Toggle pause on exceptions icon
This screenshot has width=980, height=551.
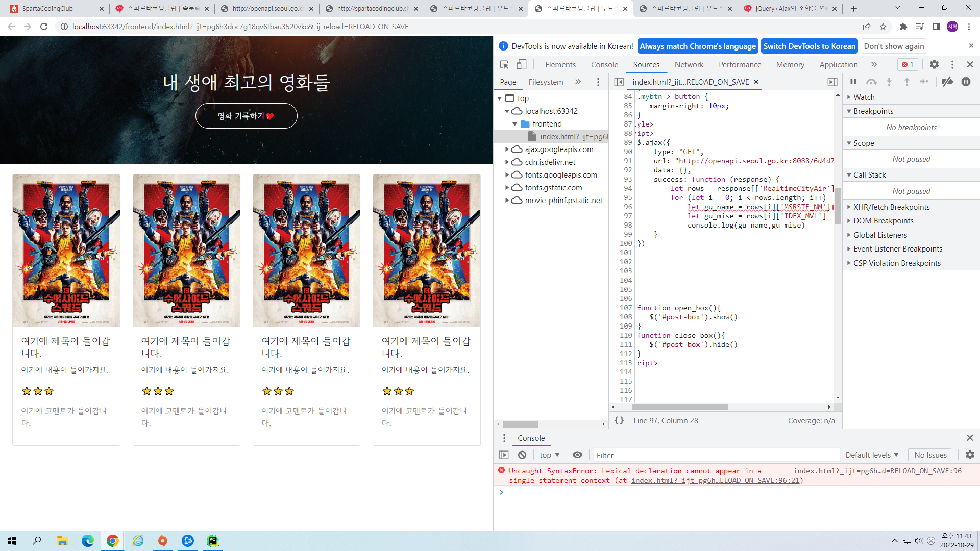[966, 82]
